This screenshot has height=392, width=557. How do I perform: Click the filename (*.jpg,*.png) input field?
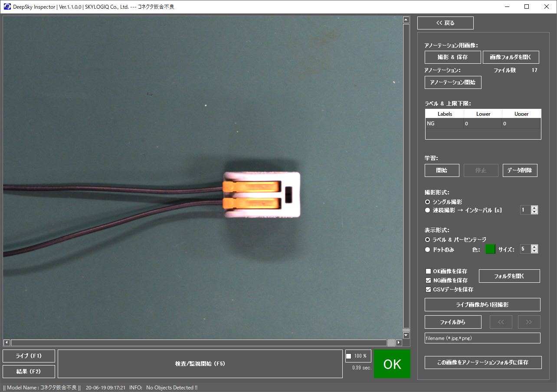[x=482, y=338]
